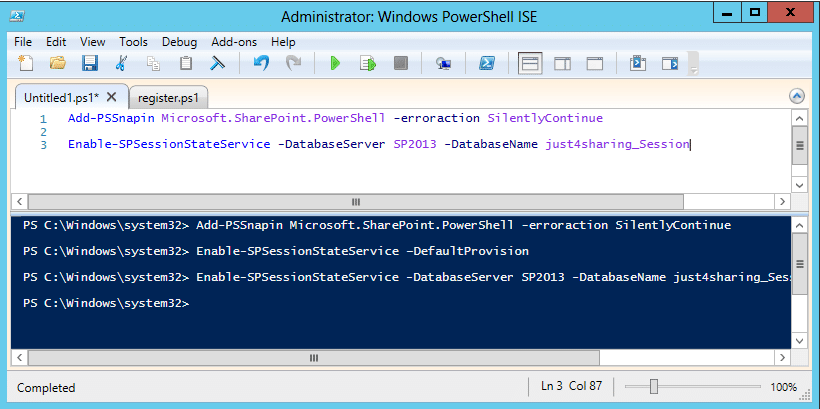Click the Completed status text
Screen dimensions: 820x409
tap(46, 388)
